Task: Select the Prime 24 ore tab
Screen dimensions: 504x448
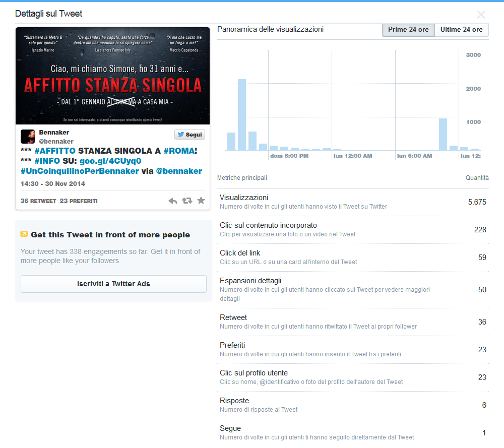Action: (408, 29)
